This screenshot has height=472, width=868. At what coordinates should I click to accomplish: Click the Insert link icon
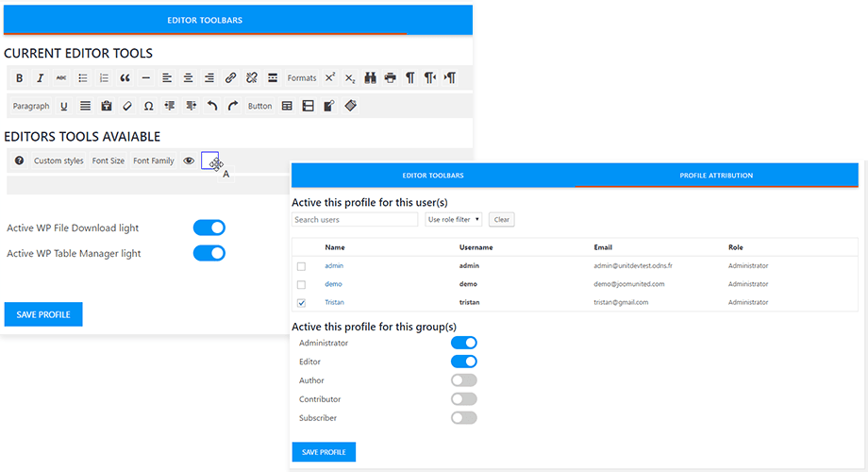click(230, 78)
